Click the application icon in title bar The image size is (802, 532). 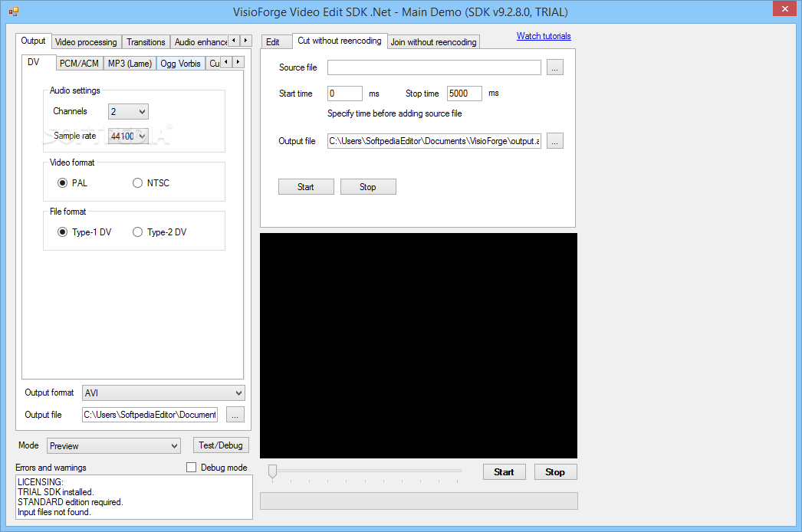(13, 11)
